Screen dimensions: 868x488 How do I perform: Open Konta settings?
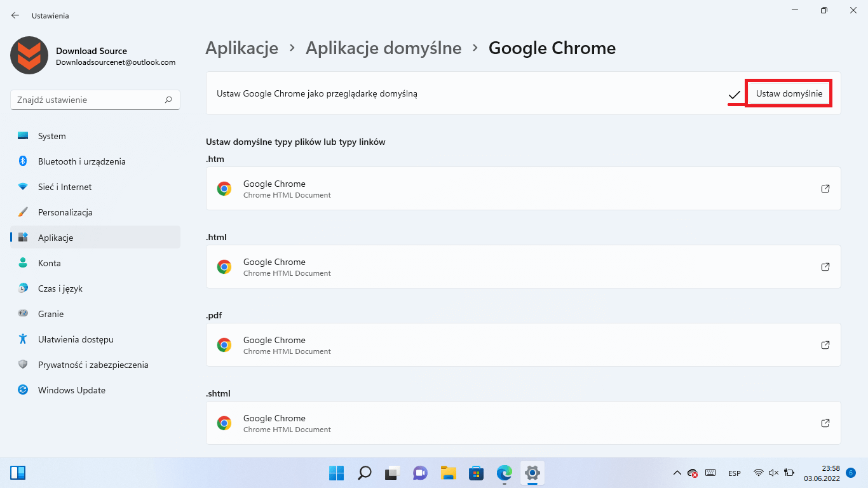click(95, 263)
